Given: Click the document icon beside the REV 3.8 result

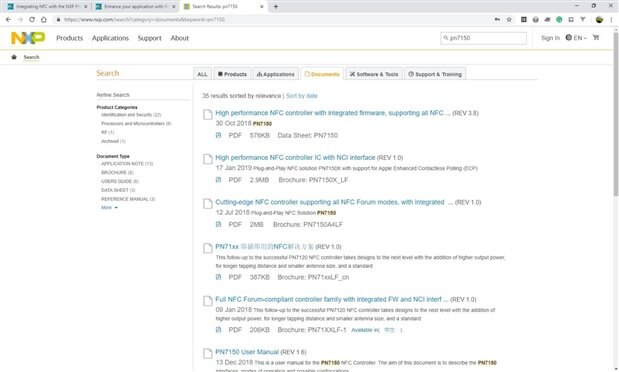Looking at the screenshot, I should 208,115.
